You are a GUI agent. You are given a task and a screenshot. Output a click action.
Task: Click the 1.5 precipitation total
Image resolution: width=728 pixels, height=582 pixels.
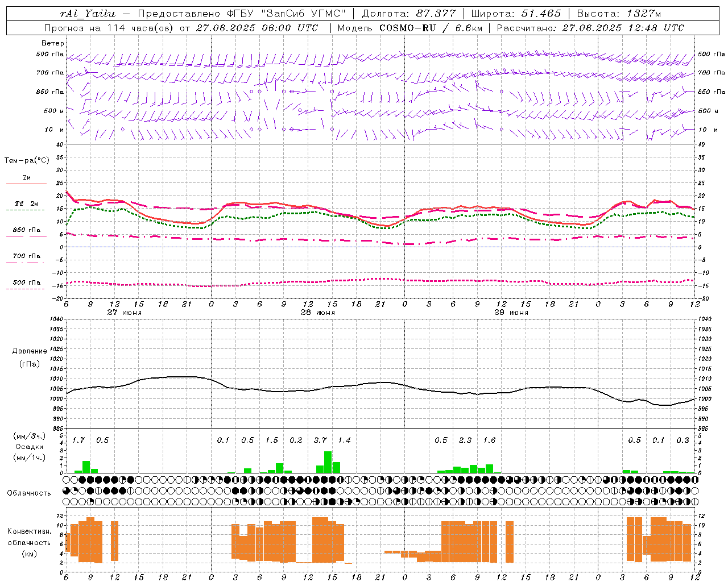pyautogui.click(x=272, y=440)
